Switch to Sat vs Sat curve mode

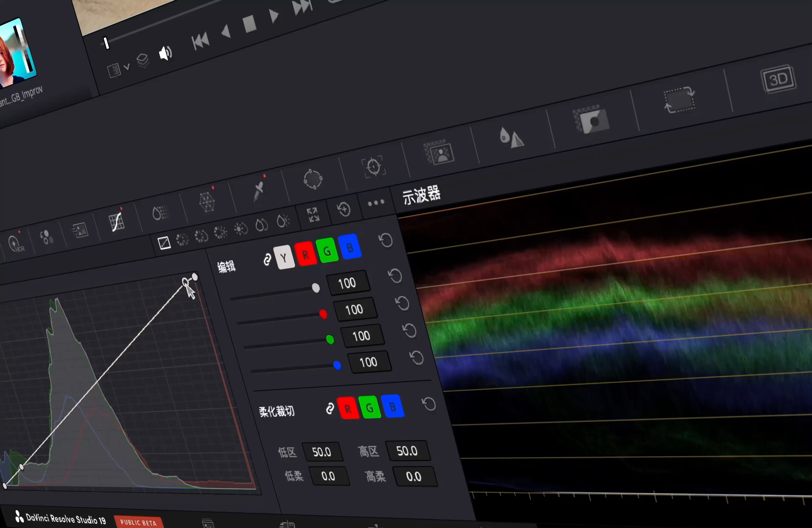pos(262,225)
